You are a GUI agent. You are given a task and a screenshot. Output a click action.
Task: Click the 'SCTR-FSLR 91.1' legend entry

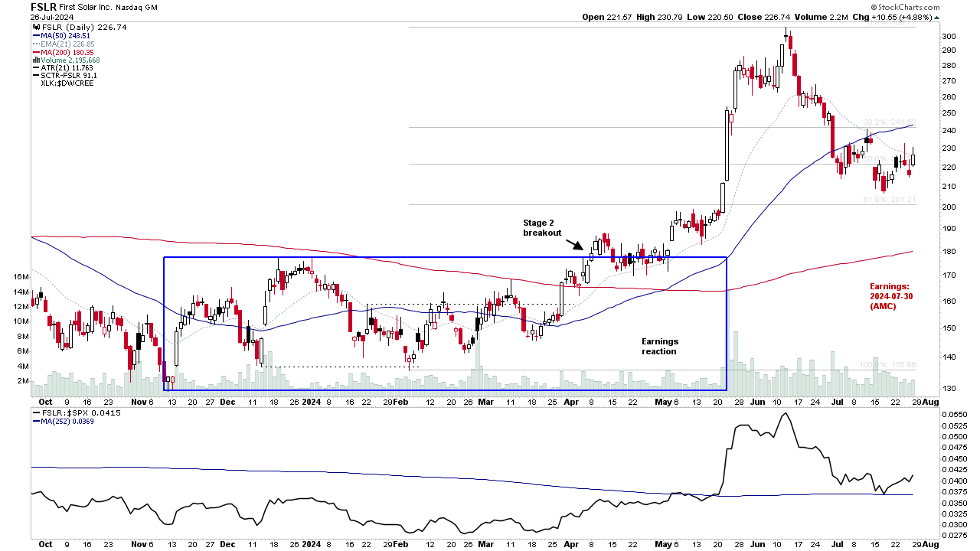coord(69,76)
